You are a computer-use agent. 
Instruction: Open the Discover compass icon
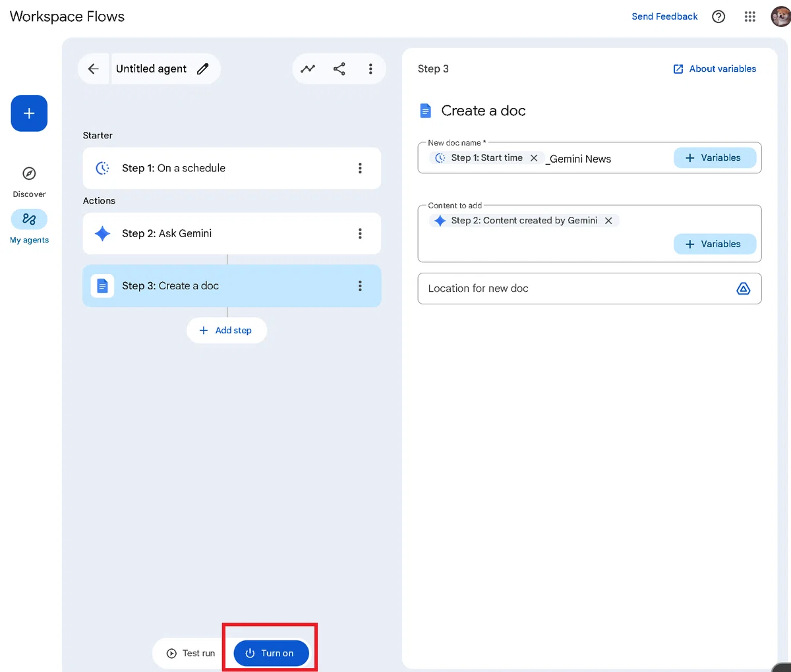[x=29, y=173]
